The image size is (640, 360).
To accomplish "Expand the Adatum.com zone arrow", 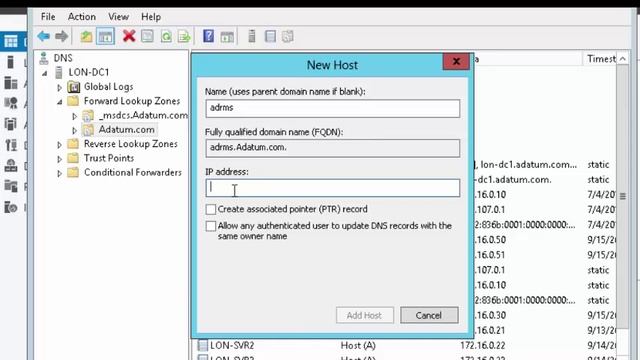I will pos(74,131).
